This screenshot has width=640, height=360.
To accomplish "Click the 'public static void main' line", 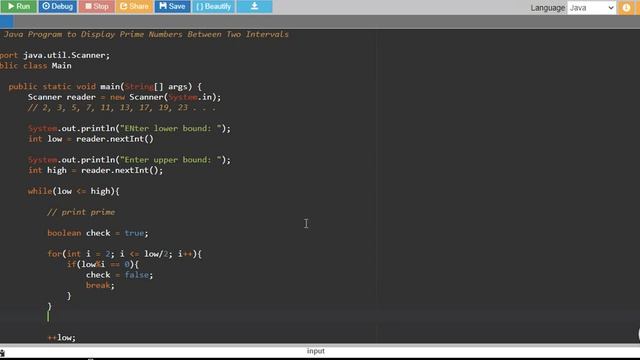I will [x=105, y=87].
